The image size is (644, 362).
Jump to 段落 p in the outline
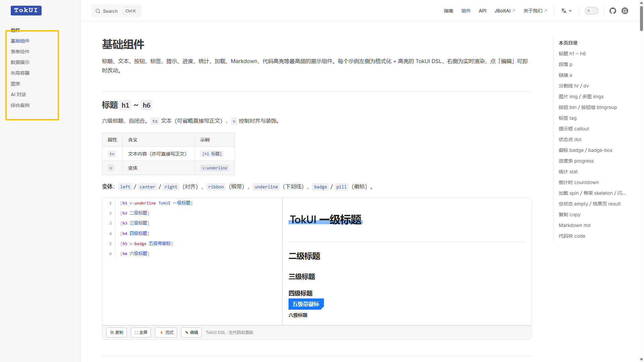tap(566, 64)
